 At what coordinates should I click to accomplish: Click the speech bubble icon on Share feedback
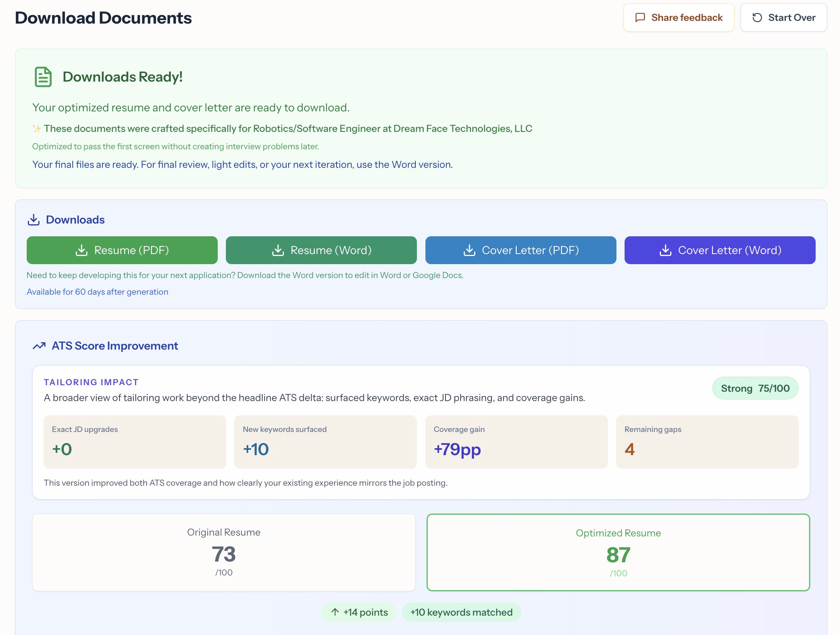tap(641, 17)
